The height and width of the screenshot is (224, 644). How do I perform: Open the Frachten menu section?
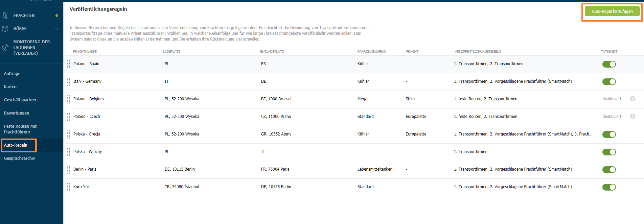click(24, 16)
